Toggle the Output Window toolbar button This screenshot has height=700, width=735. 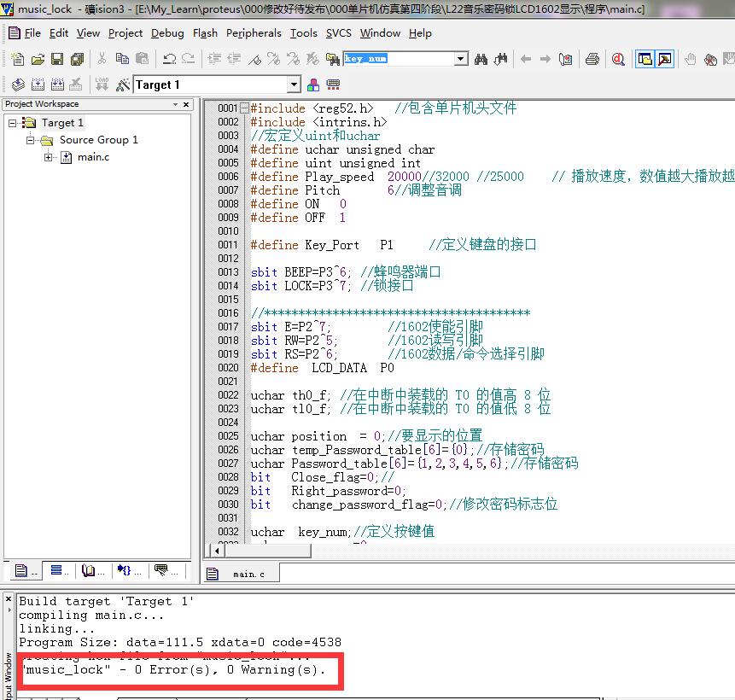[x=663, y=59]
